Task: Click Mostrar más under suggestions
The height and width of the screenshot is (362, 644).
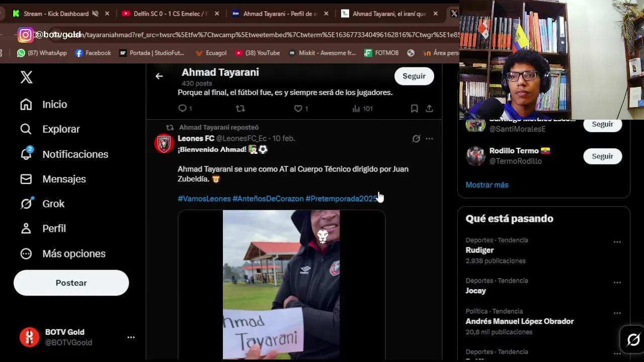Action: (x=487, y=185)
